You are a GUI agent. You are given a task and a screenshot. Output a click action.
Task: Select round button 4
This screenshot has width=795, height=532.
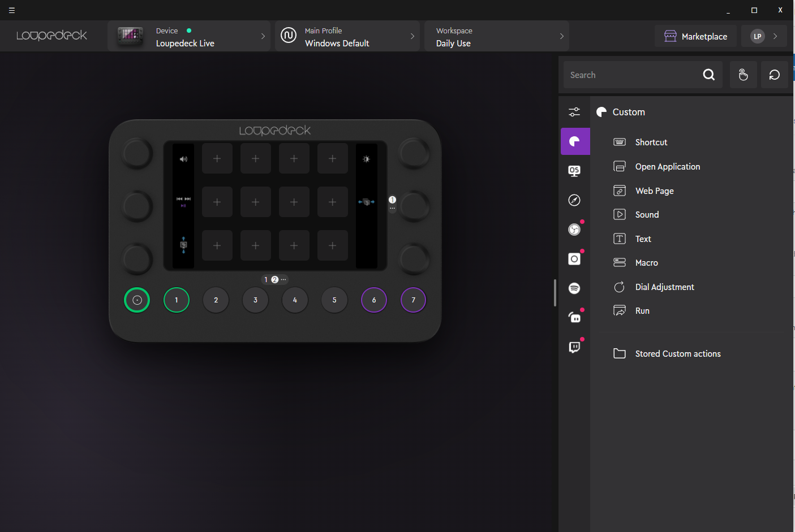(295, 300)
